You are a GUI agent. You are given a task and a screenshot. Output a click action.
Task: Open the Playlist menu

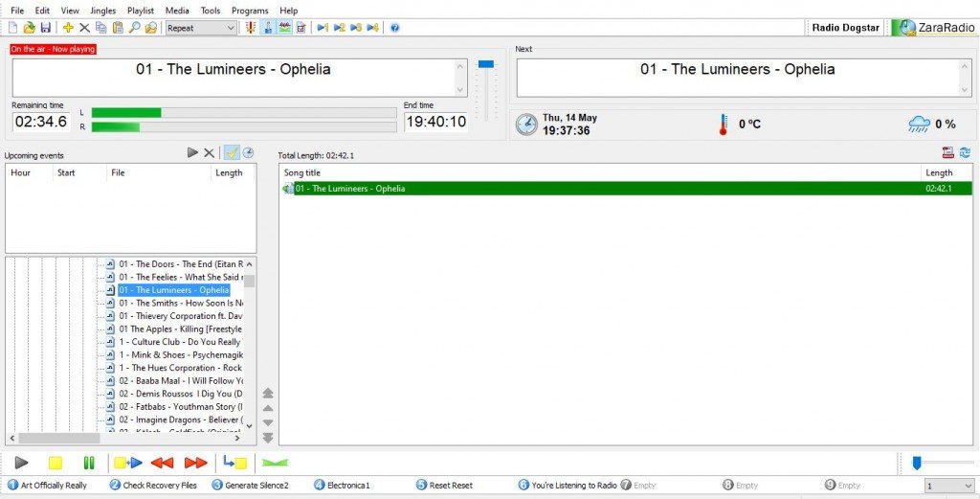click(141, 11)
